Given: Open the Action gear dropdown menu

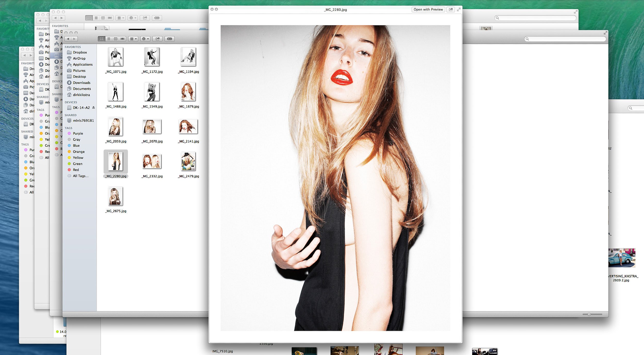Looking at the screenshot, I should [145, 39].
